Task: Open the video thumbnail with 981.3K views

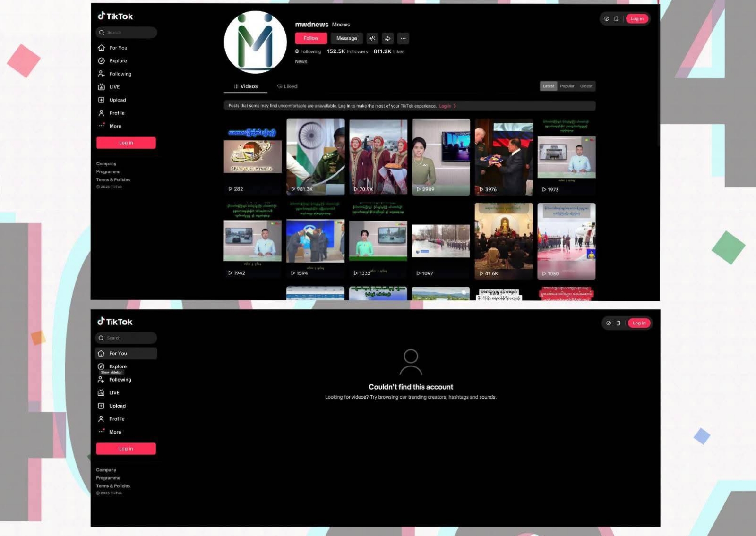Action: tap(315, 156)
